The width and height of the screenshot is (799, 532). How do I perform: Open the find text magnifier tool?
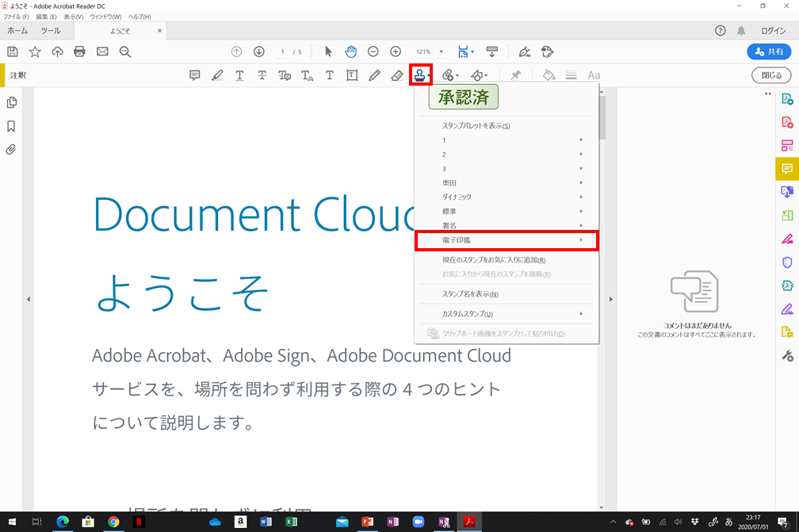click(125, 52)
